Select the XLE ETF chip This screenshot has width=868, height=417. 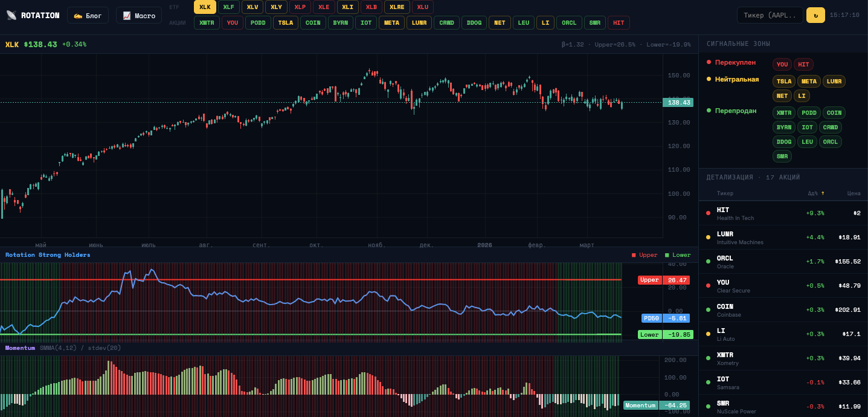pyautogui.click(x=324, y=7)
